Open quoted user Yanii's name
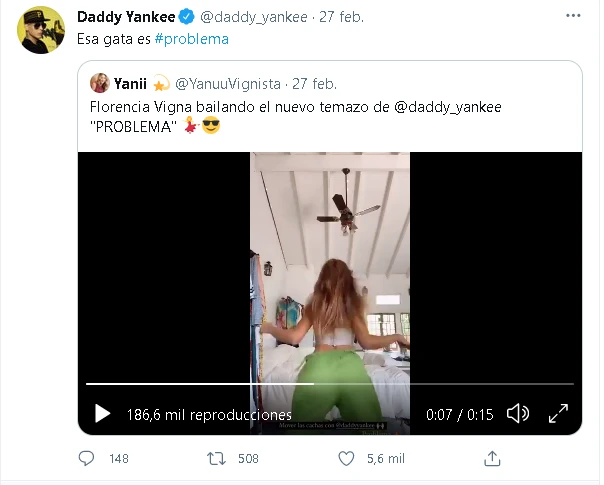 pyautogui.click(x=130, y=83)
